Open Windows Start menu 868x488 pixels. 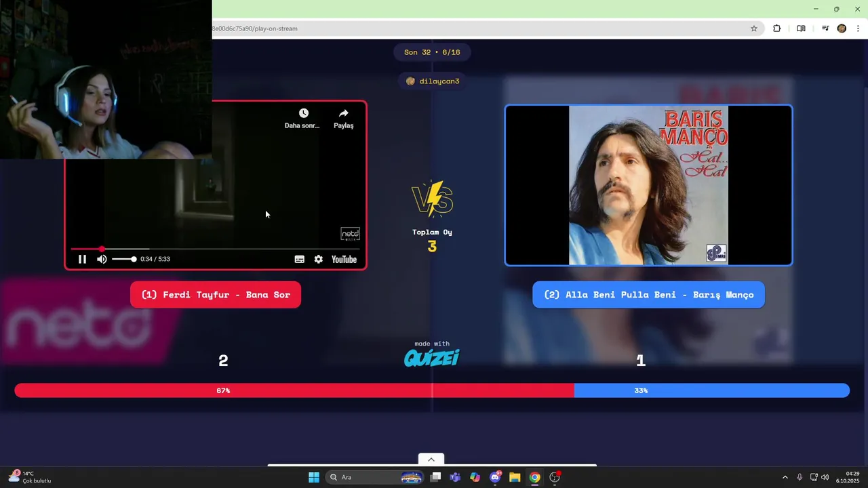pos(314,477)
